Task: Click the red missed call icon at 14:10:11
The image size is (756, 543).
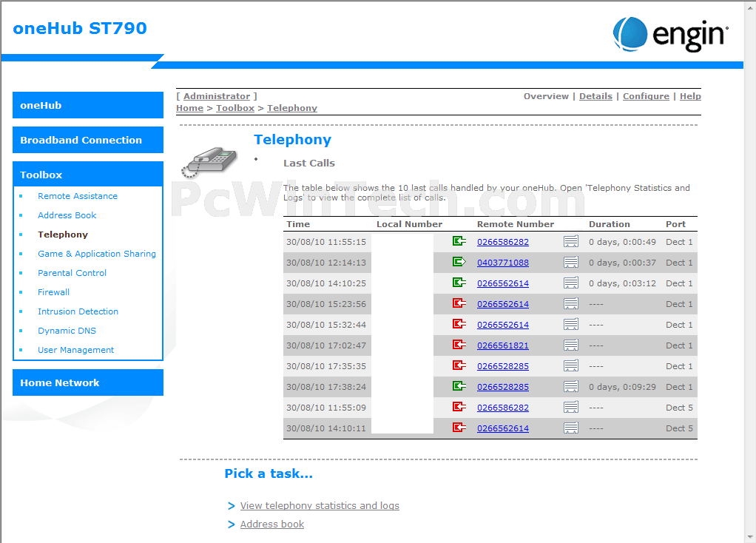Action: (x=459, y=428)
